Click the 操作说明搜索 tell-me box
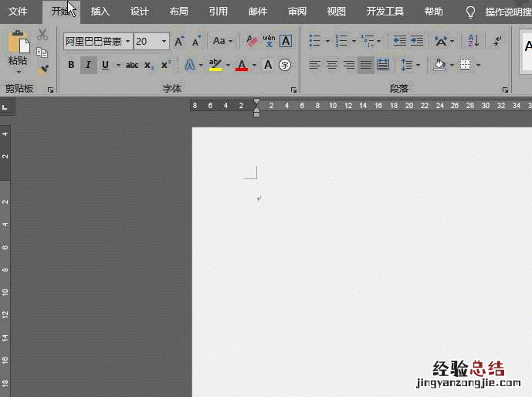Viewport: 532px width, 397px height. (506, 12)
